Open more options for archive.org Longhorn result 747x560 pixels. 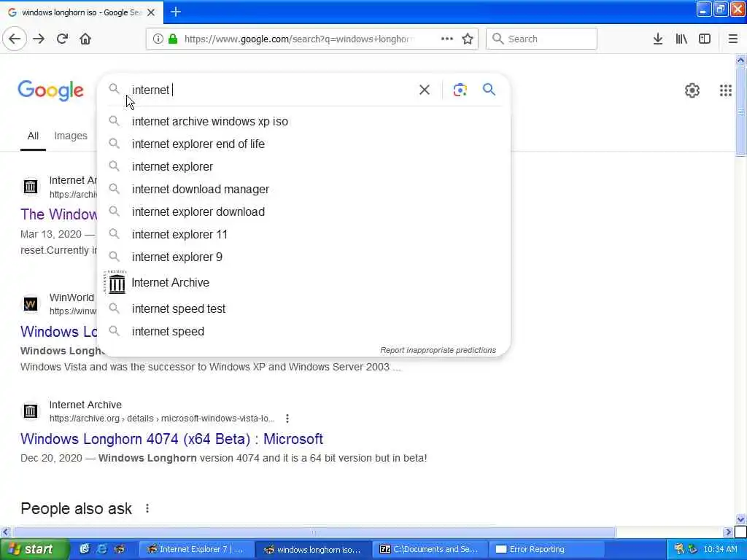coord(287,419)
